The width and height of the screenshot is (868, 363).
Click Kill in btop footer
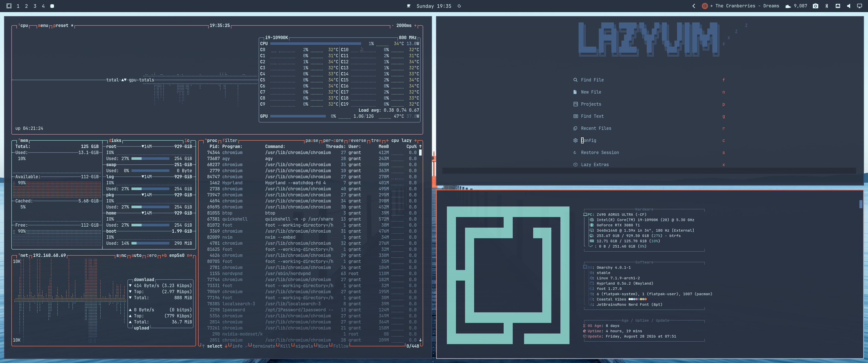(285, 346)
